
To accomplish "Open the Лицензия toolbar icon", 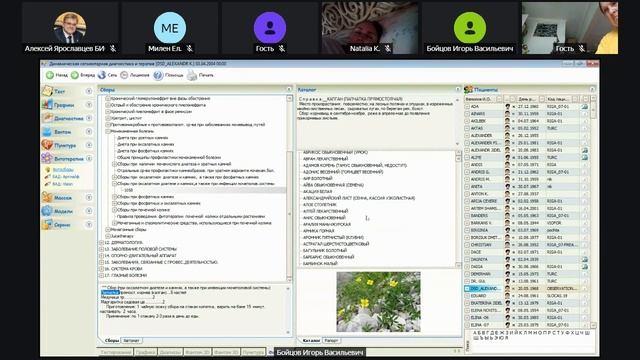I will 124,75.
